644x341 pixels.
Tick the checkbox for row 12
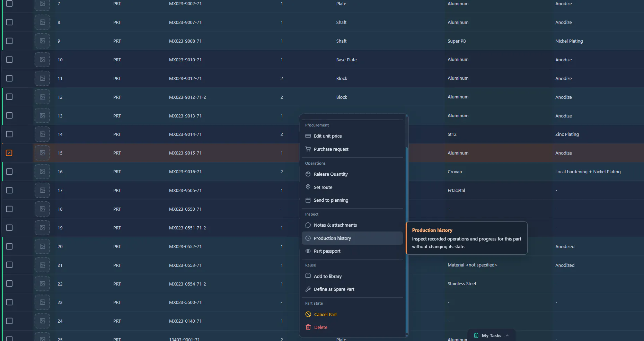click(x=9, y=97)
